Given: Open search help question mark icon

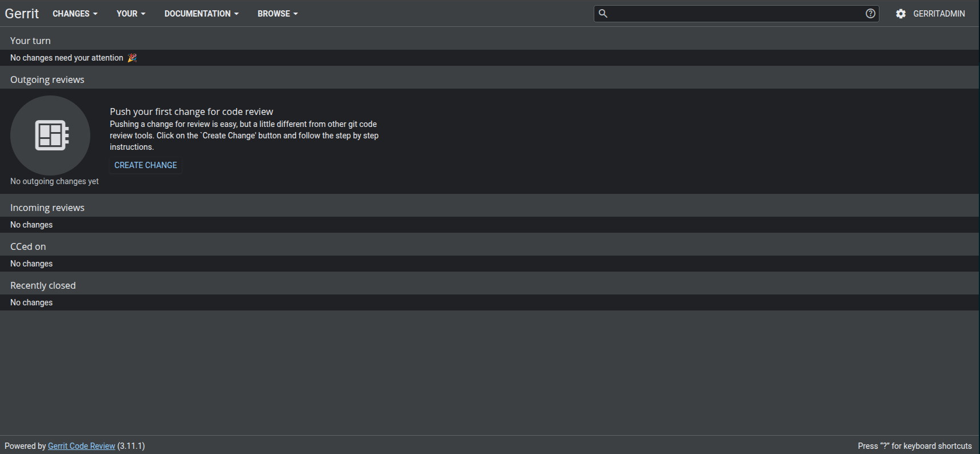Looking at the screenshot, I should [x=870, y=14].
